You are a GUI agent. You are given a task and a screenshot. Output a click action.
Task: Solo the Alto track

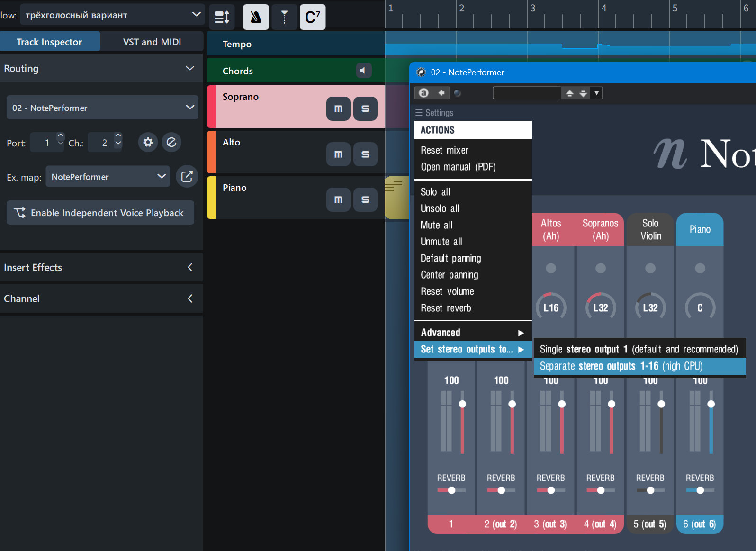point(365,154)
